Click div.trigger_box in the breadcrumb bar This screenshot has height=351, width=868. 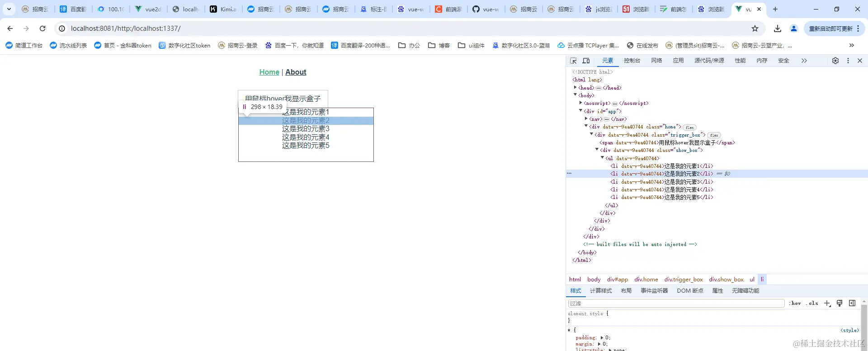[x=684, y=280]
